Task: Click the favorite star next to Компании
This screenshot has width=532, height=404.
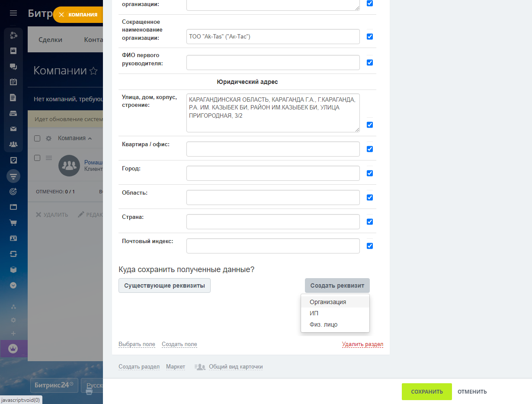Action: click(93, 71)
